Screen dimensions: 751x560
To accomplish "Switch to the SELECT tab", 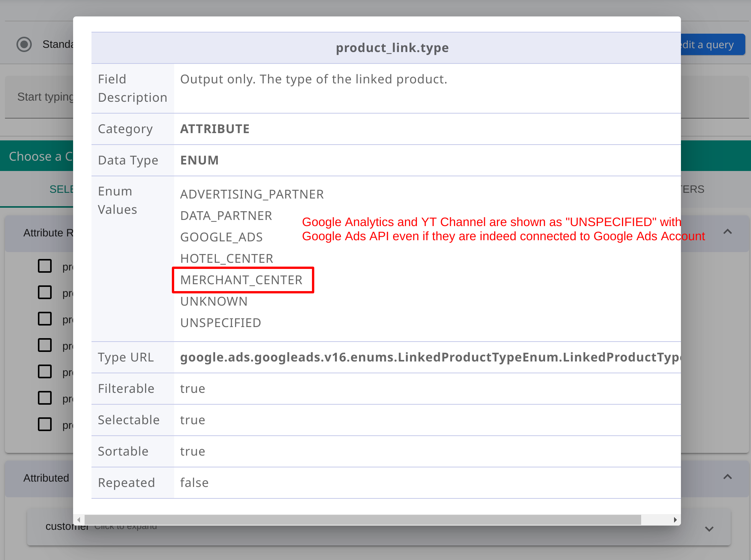I will [61, 189].
